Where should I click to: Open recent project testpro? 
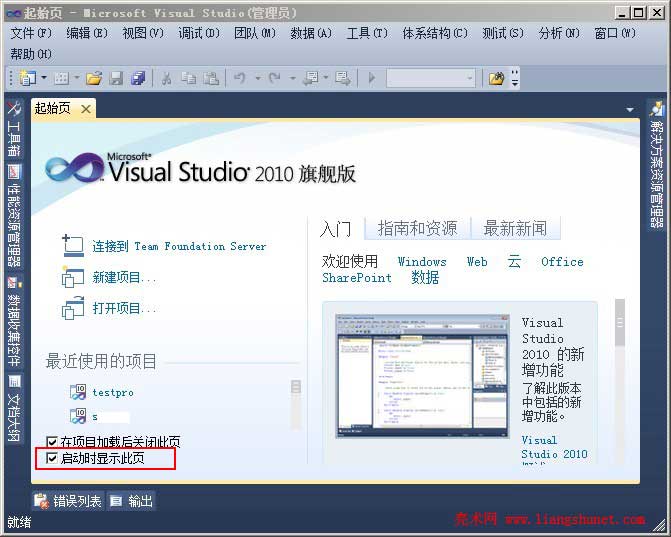pos(113,392)
